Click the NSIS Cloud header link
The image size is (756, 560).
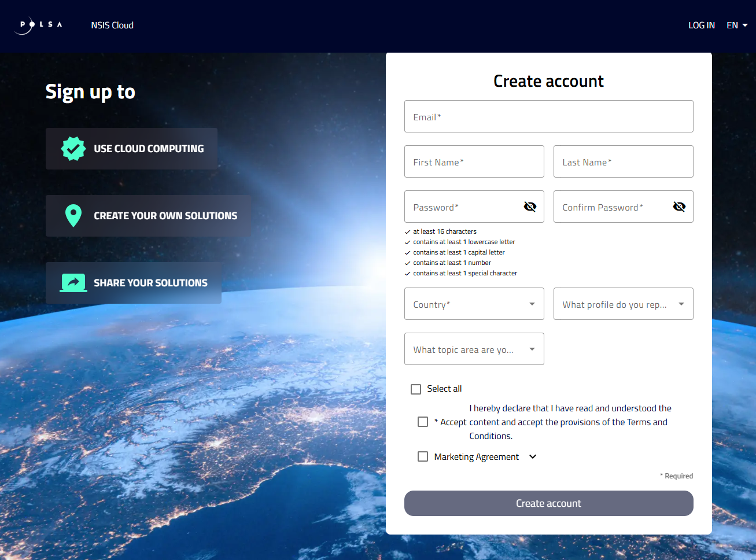[x=112, y=25]
